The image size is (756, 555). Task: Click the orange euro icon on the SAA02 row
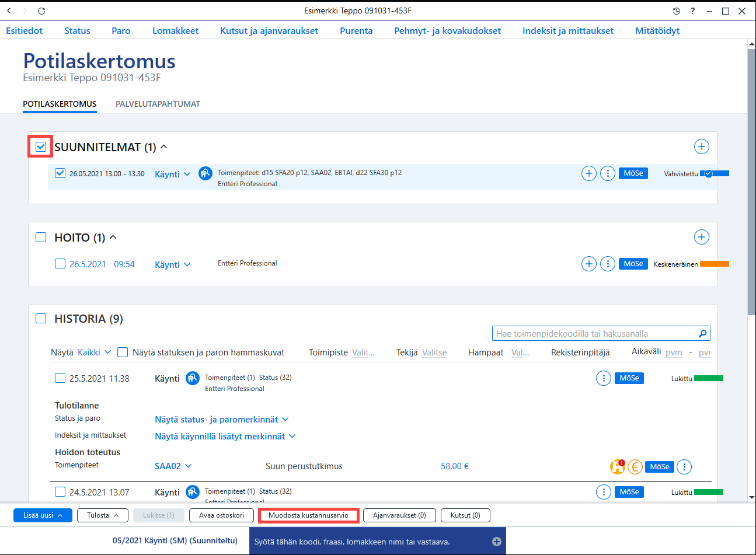point(635,466)
